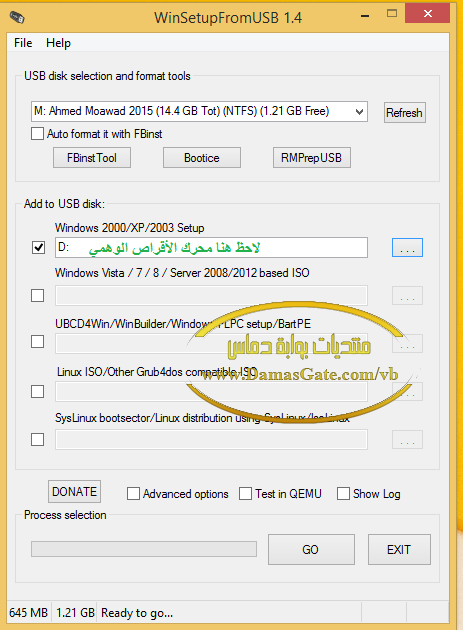Refresh the USB disk list
Viewport: 463px width, 630px height.
404,112
